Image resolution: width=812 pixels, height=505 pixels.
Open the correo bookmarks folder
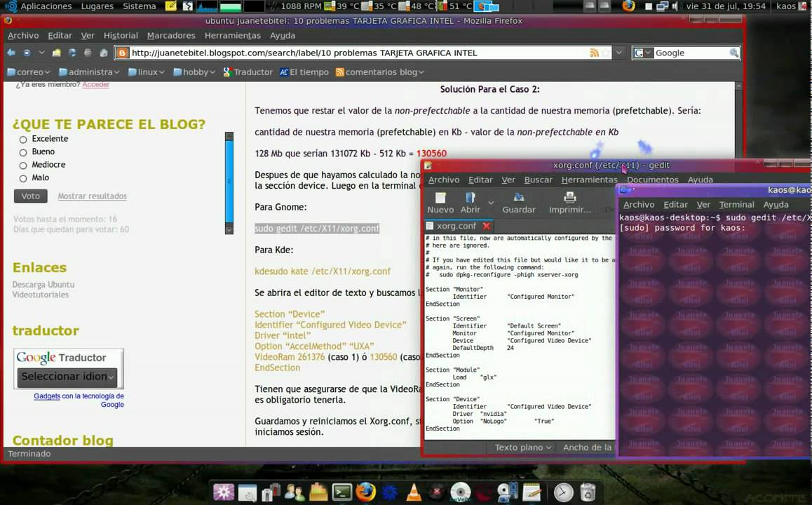pos(28,72)
